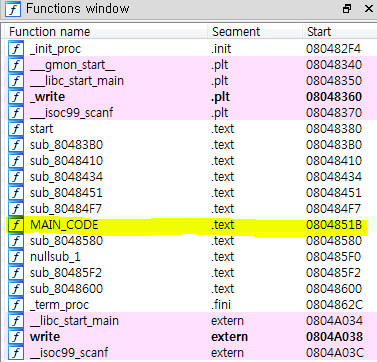
Task: Click start address 0804A03C
Action: [335, 353]
